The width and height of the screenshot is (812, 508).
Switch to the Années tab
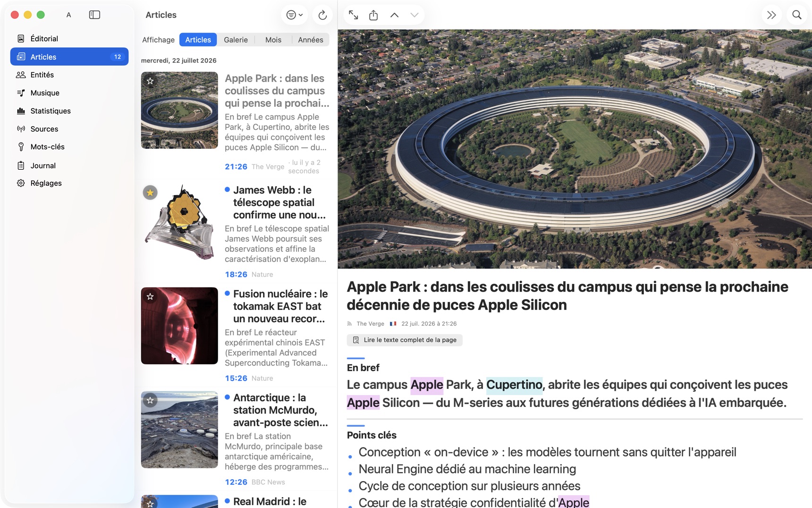point(310,40)
